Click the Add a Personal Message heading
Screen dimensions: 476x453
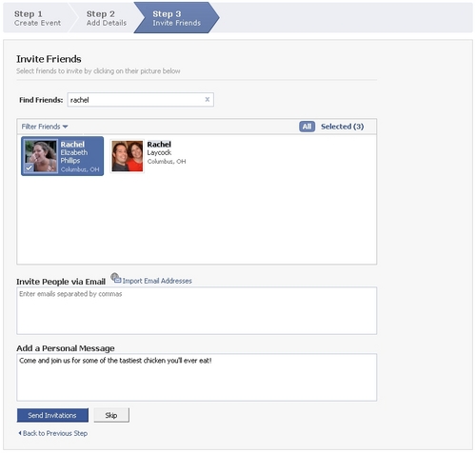coord(66,348)
